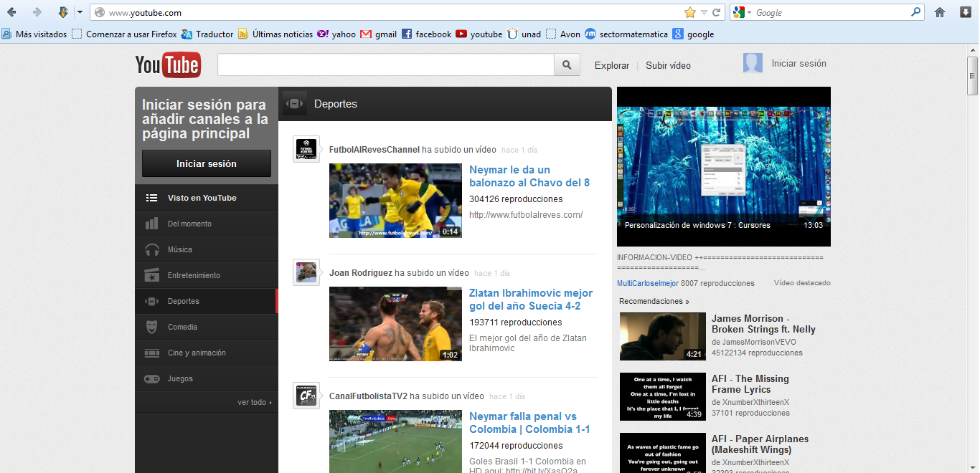Open the CanalFutbolistaTV2 channel name link
The width and height of the screenshot is (980, 473).
point(368,396)
